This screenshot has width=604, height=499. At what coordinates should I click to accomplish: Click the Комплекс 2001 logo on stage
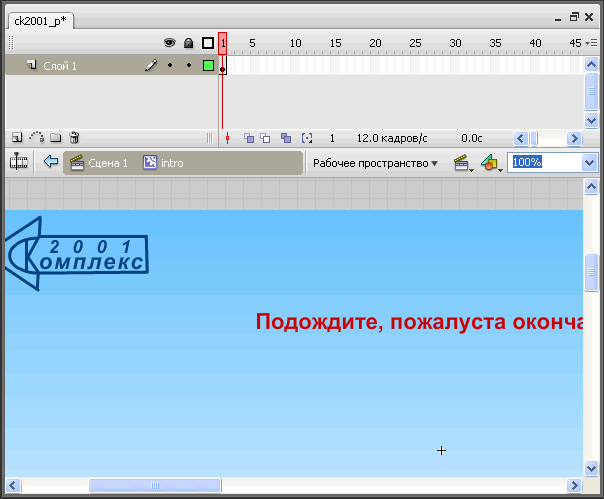click(77, 254)
